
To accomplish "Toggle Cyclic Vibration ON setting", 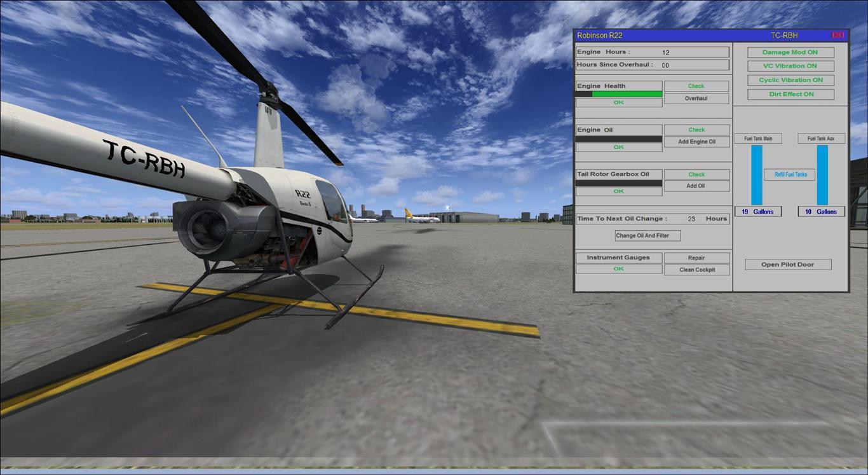I will coord(790,80).
